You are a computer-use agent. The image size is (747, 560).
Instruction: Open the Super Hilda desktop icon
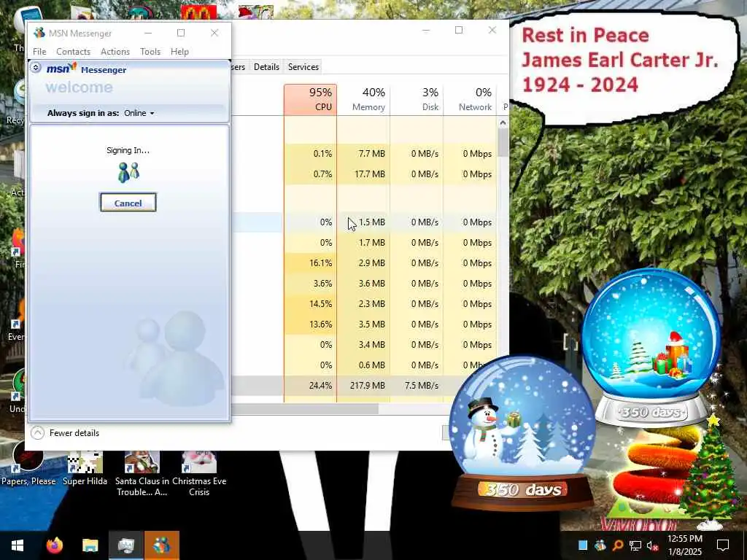(x=85, y=469)
